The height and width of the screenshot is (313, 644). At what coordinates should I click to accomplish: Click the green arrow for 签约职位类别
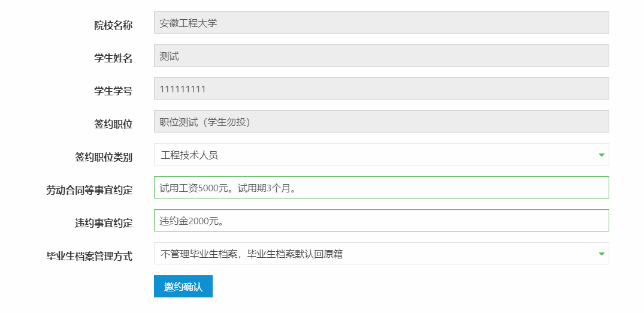pyautogui.click(x=601, y=155)
